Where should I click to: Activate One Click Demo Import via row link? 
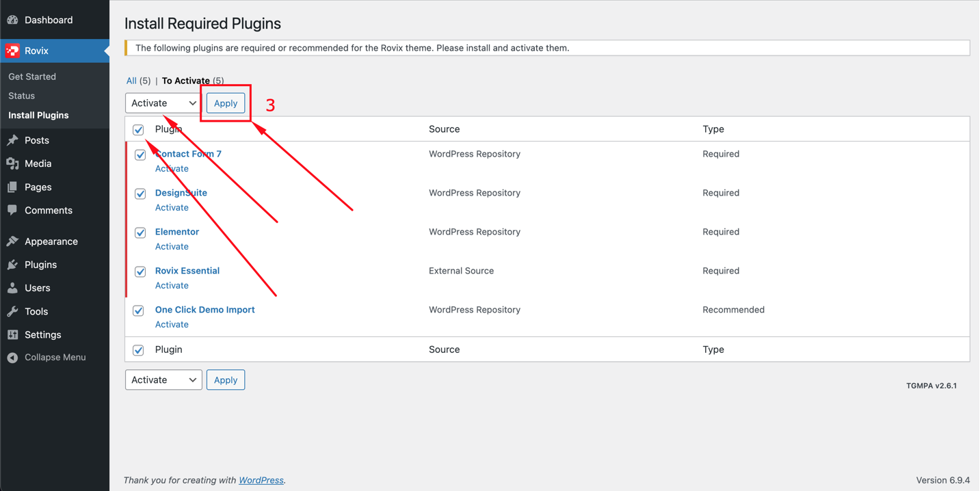pyautogui.click(x=172, y=325)
